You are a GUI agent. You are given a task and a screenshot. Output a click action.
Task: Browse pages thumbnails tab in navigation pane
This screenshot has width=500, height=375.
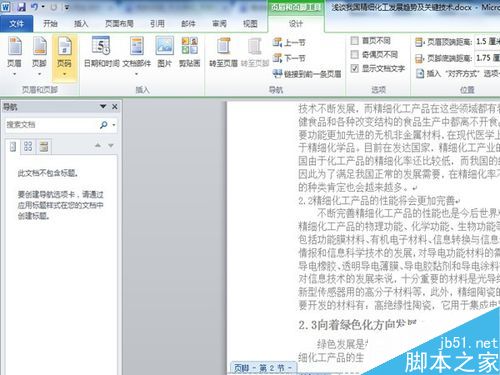point(28,146)
